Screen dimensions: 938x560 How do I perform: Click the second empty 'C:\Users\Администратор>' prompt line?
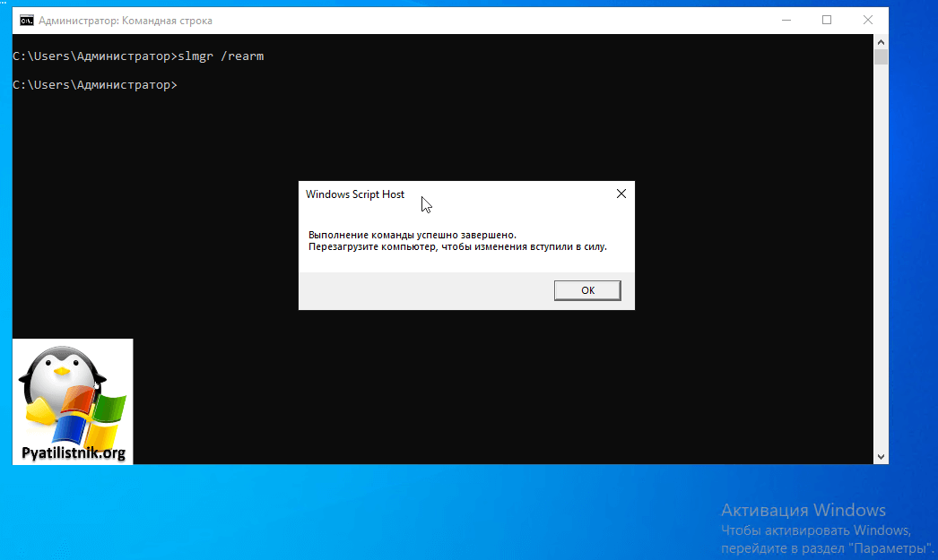tap(95, 85)
